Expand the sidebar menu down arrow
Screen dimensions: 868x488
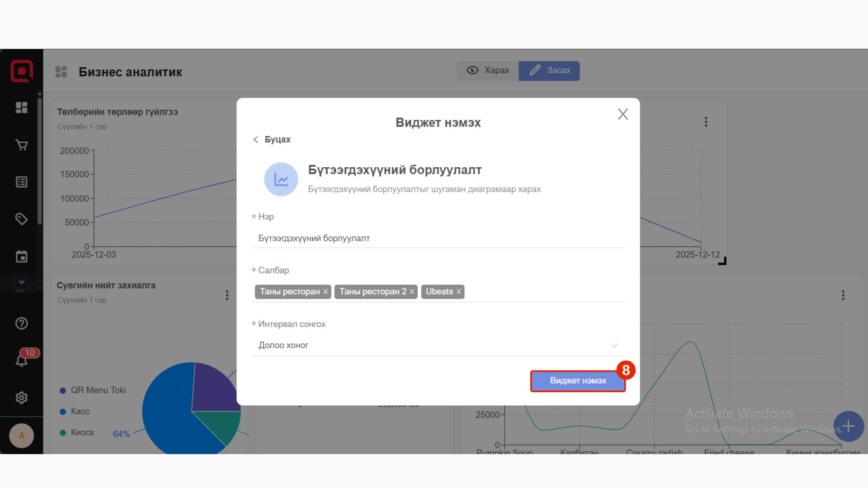coord(21,283)
